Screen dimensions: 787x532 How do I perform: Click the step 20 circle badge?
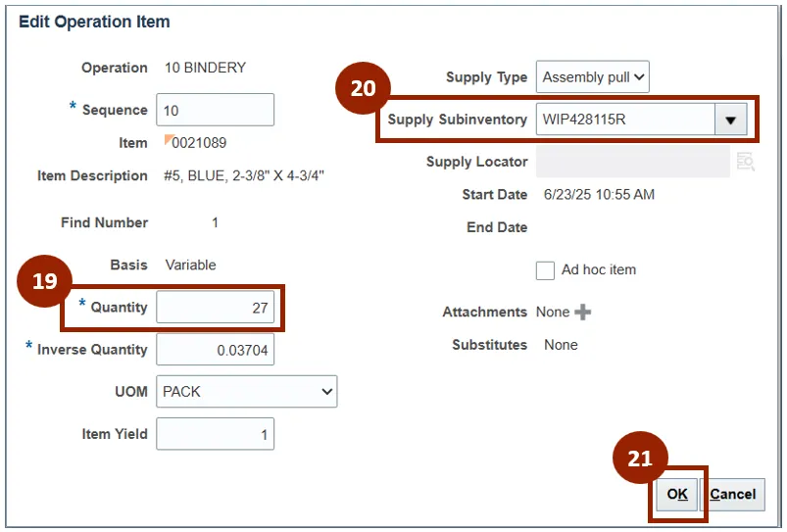[363, 88]
